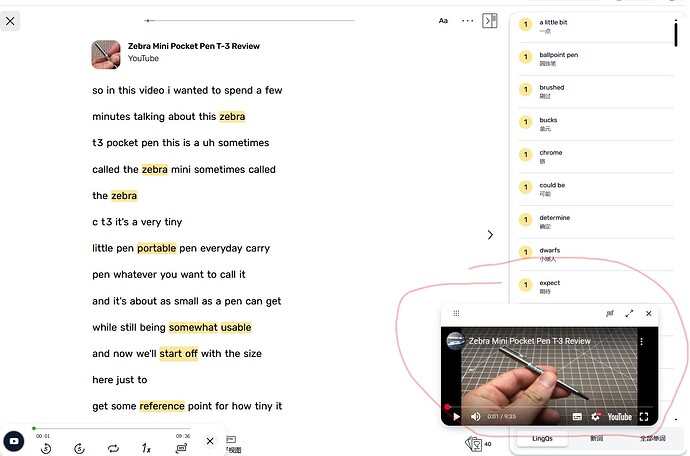This screenshot has height=456, width=690.
Task: Toggle YouTube subtitles button
Action: 577,416
